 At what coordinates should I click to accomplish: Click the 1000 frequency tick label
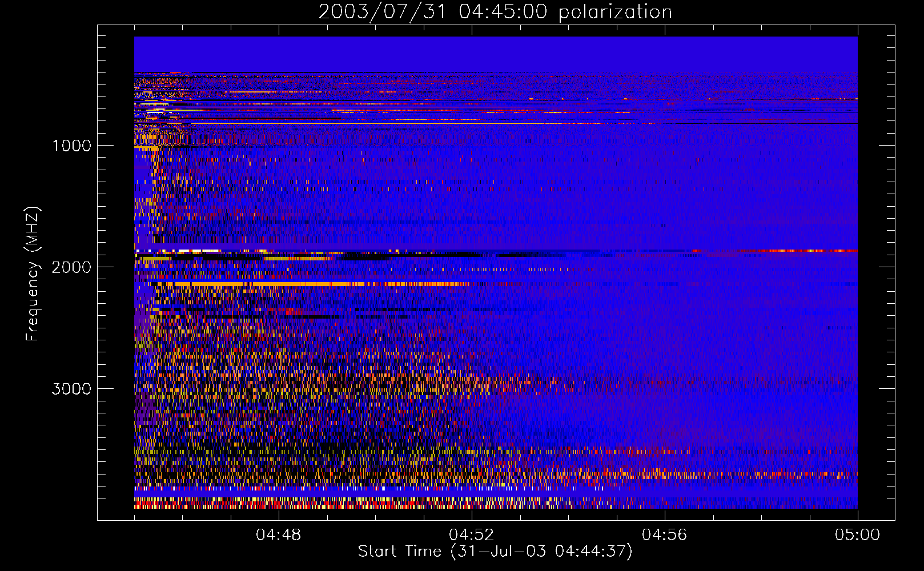pos(71,146)
